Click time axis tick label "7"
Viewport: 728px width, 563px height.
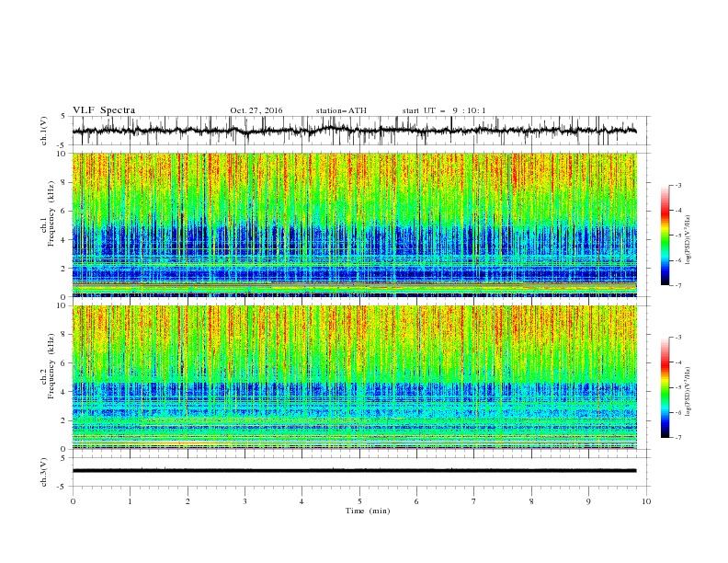[x=474, y=501]
